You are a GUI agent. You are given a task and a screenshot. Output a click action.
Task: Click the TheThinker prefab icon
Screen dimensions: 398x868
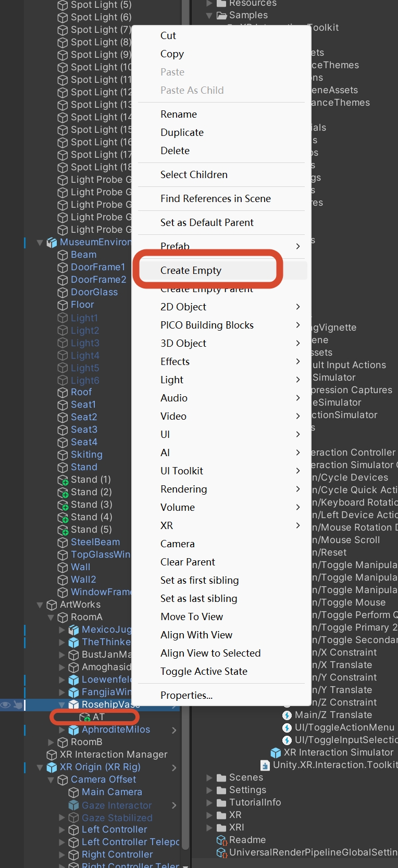point(73,642)
